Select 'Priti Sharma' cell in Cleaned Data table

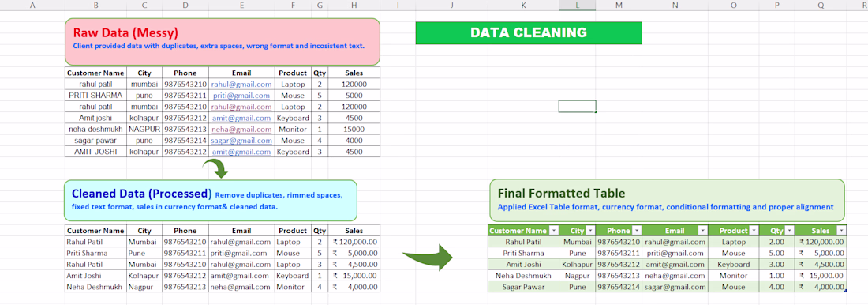click(95, 253)
